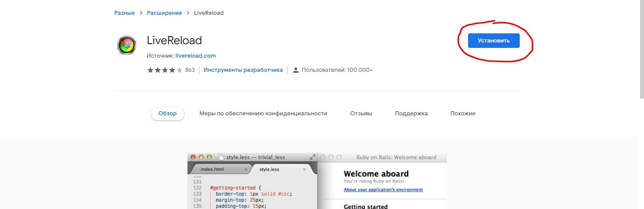Switch to the Поддержка tab
The image size is (644, 209).
tap(411, 114)
